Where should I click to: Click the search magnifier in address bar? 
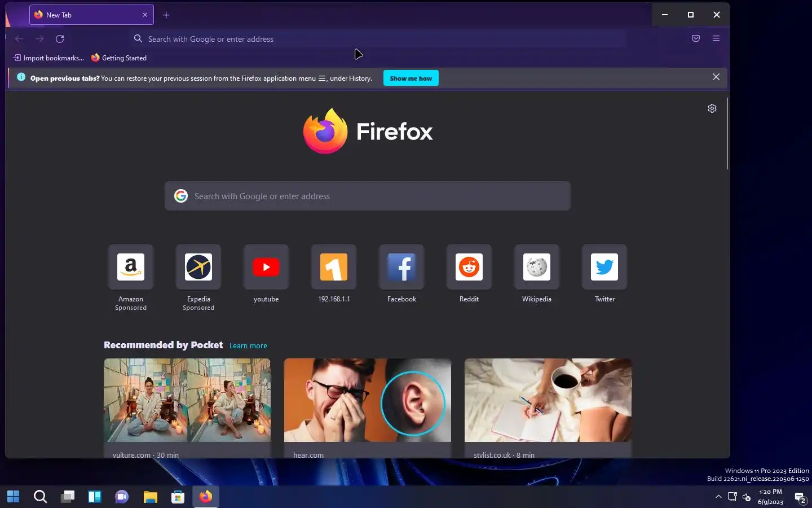pos(138,38)
